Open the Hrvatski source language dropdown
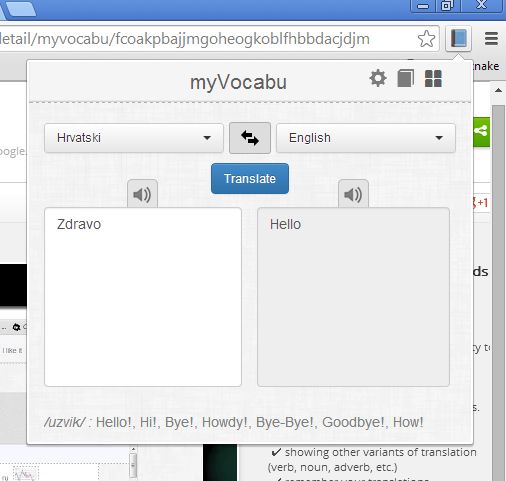This screenshot has height=481, width=506. [x=134, y=138]
